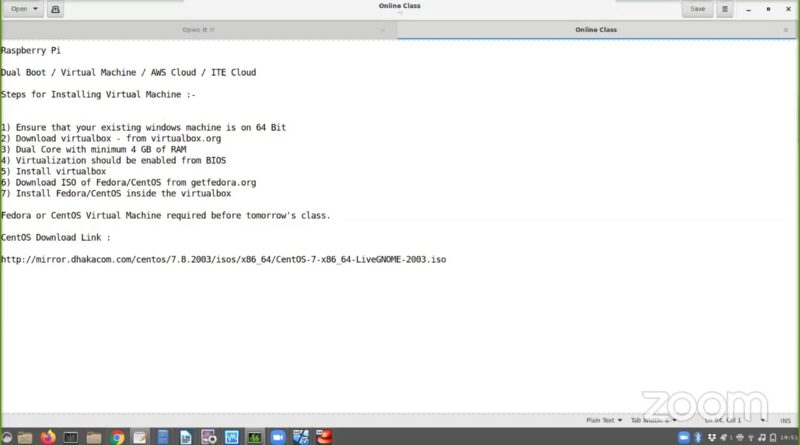The width and height of the screenshot is (800, 445).
Task: Open the notifications bell tray icon
Action: [x=773, y=438]
